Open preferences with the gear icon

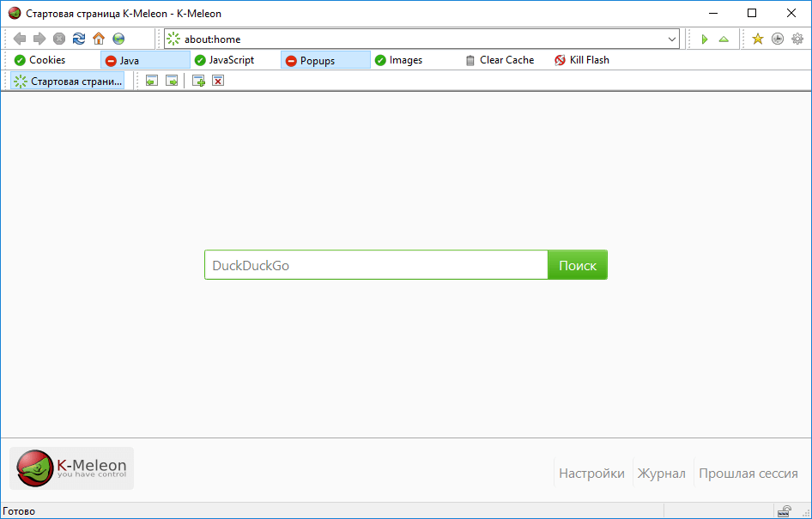[797, 39]
